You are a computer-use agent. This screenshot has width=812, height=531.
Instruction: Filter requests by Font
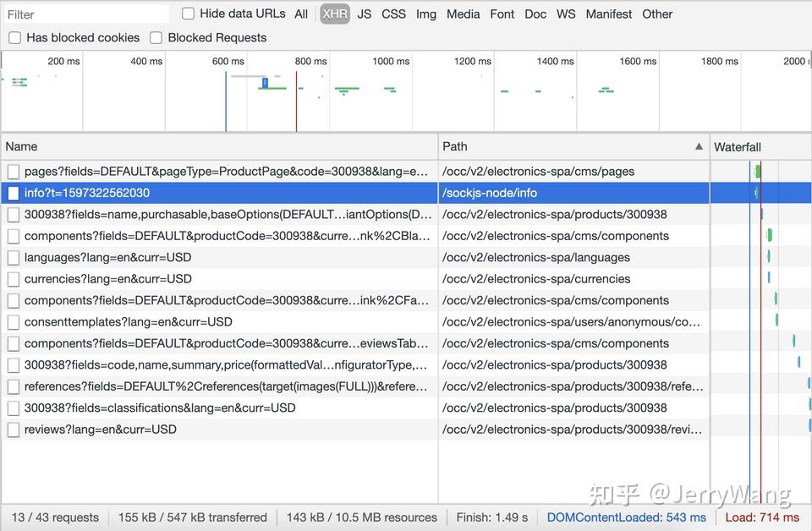click(502, 14)
